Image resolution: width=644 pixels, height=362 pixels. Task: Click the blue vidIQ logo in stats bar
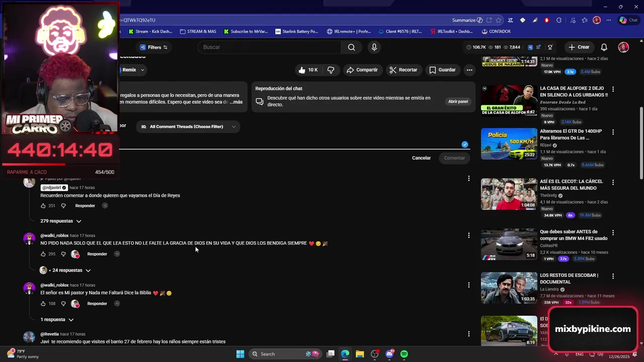point(530,47)
